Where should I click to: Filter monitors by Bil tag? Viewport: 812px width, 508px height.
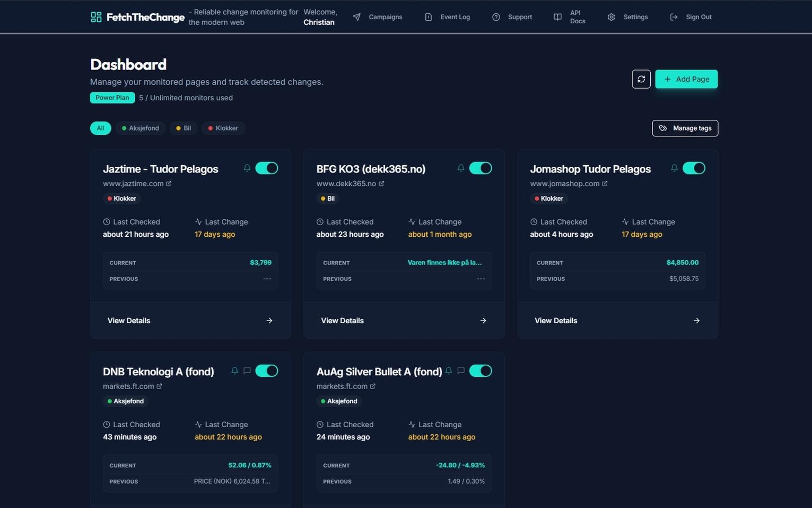(184, 128)
